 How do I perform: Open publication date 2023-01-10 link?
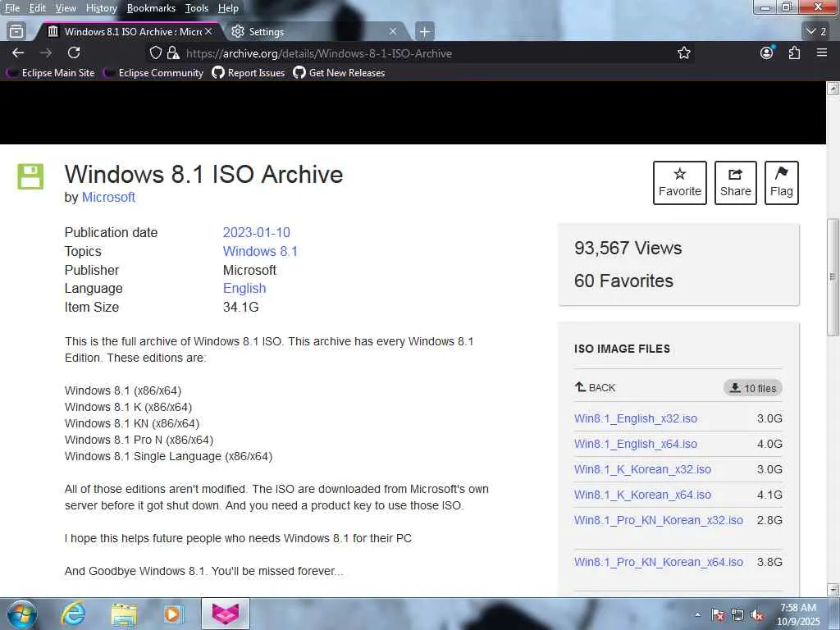coord(256,232)
